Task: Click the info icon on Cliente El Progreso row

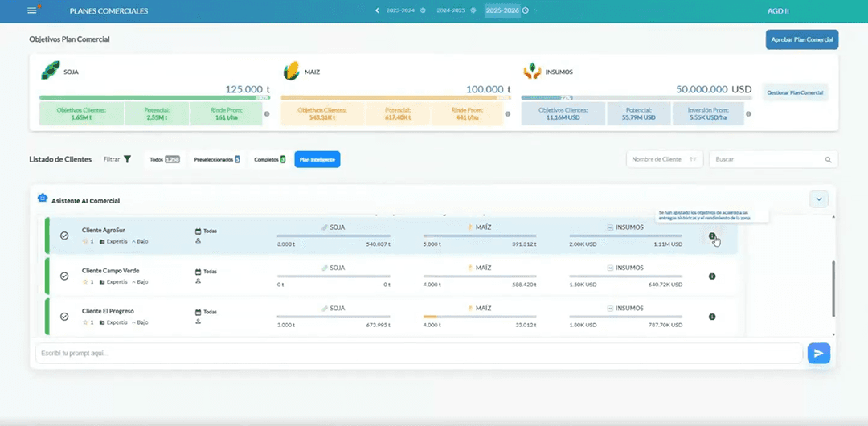Action: click(x=712, y=317)
